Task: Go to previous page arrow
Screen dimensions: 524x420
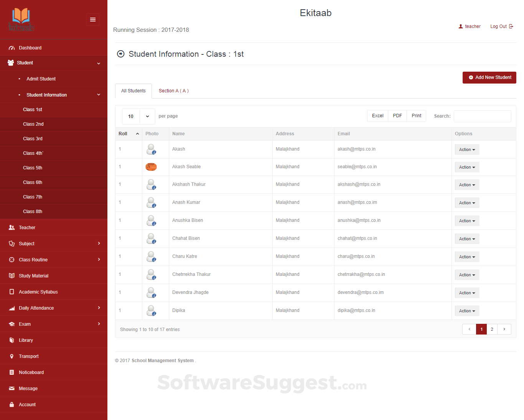Action: point(469,329)
